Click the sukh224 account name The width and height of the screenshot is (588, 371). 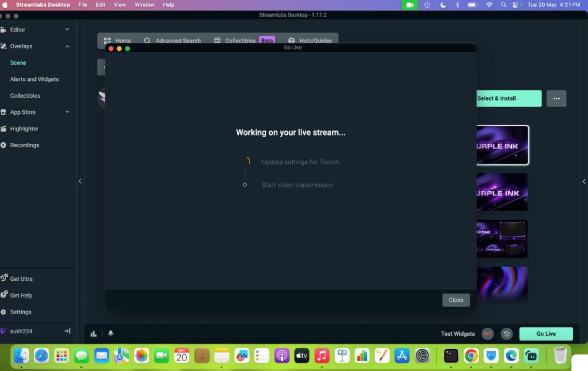tap(21, 331)
